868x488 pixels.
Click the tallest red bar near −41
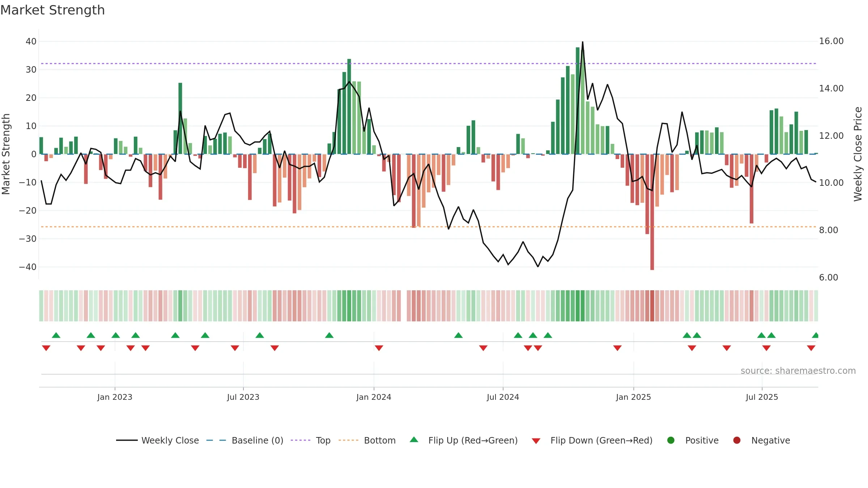652,212
